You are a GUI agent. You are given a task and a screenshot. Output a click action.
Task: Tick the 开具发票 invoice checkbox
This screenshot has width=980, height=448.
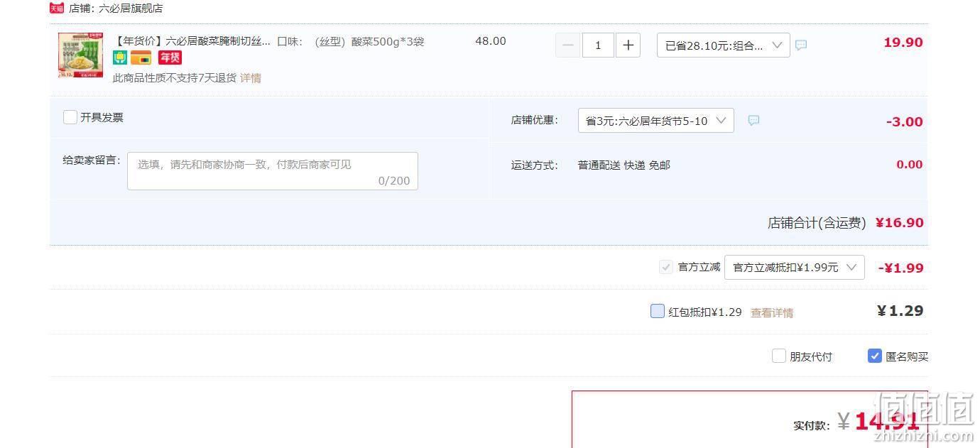tap(70, 117)
